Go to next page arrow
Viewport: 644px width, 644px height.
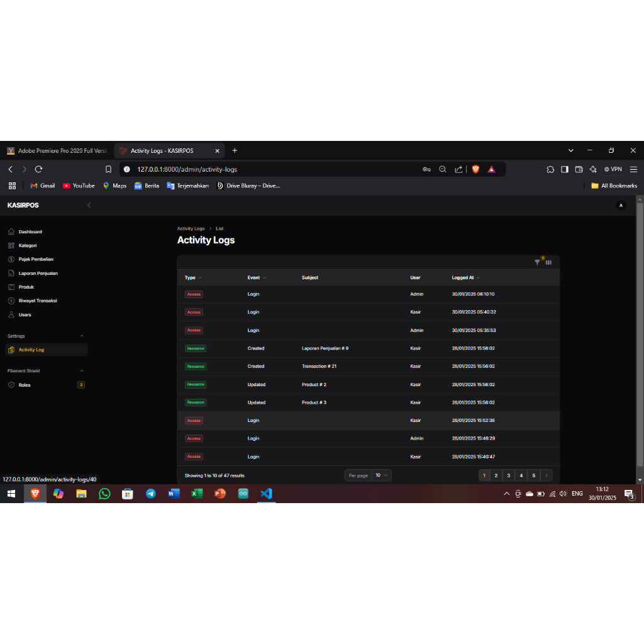click(x=547, y=475)
